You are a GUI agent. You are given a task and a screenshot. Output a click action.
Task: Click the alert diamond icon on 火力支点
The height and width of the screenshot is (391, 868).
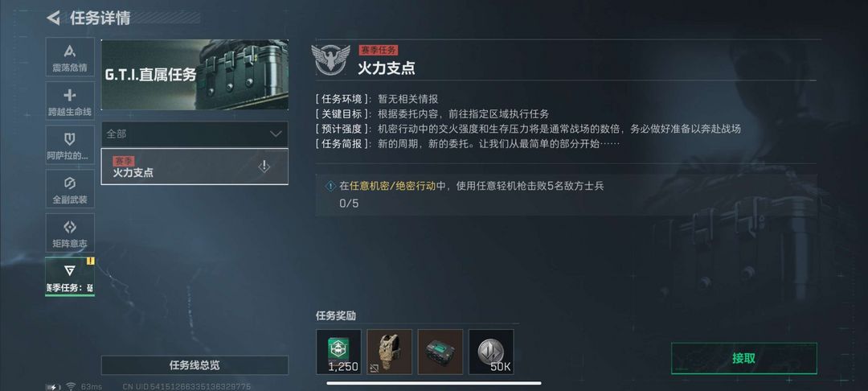[x=264, y=167]
